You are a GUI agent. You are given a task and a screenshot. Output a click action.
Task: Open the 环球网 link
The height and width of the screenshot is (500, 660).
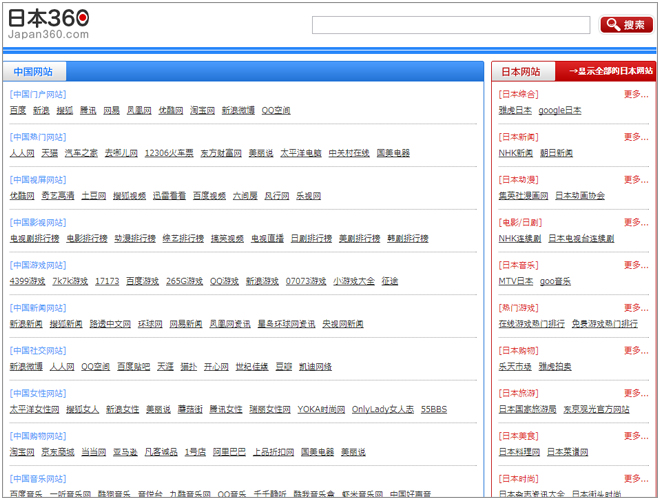[x=150, y=324]
